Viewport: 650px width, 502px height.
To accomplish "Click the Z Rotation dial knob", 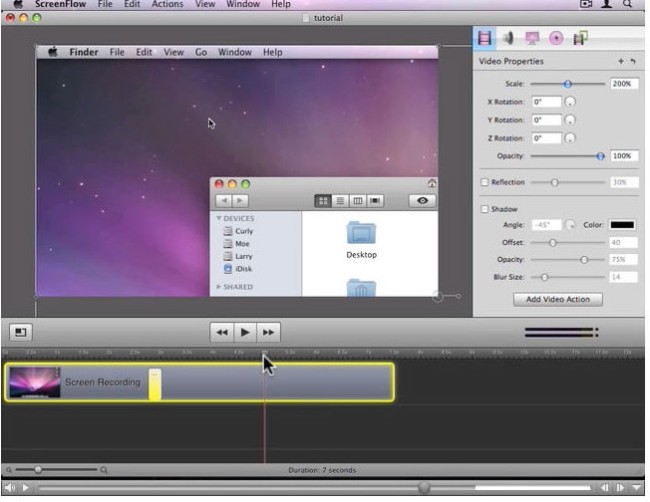I will click(570, 138).
